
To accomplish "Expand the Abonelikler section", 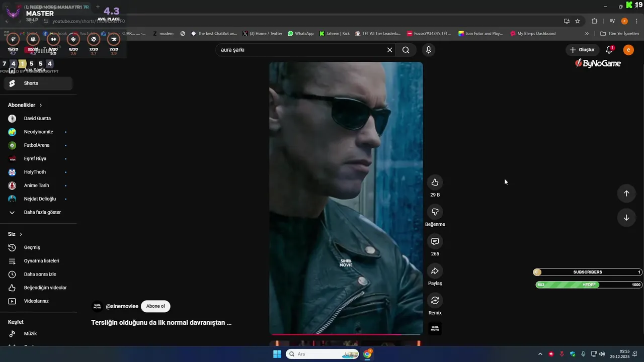I will [25, 105].
